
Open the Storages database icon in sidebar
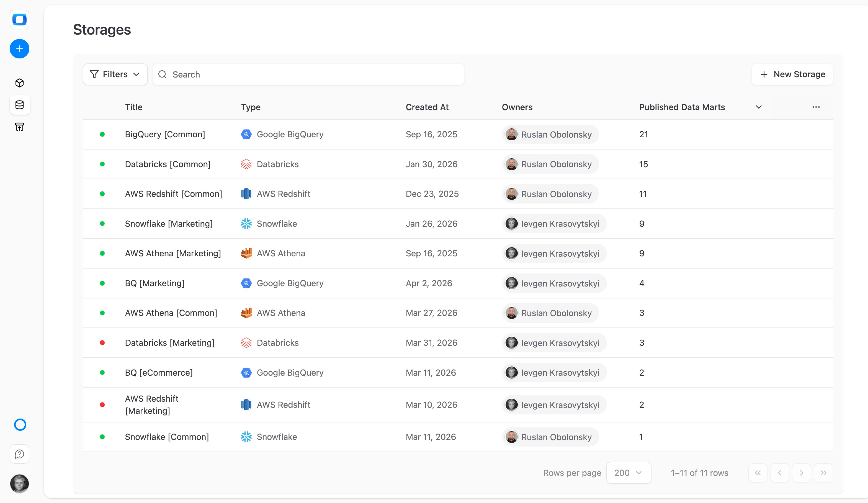tap(20, 105)
